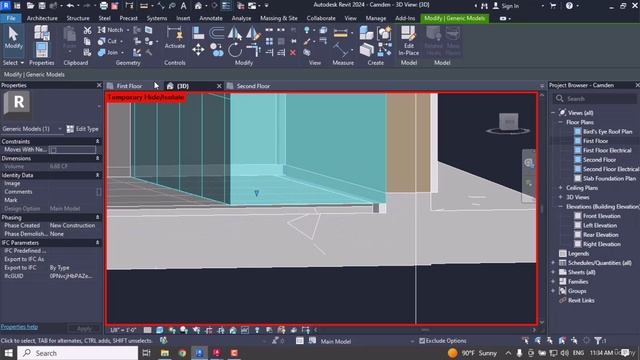Click the Project Browser search field
This screenshot has width=640, height=360.
(595, 99)
